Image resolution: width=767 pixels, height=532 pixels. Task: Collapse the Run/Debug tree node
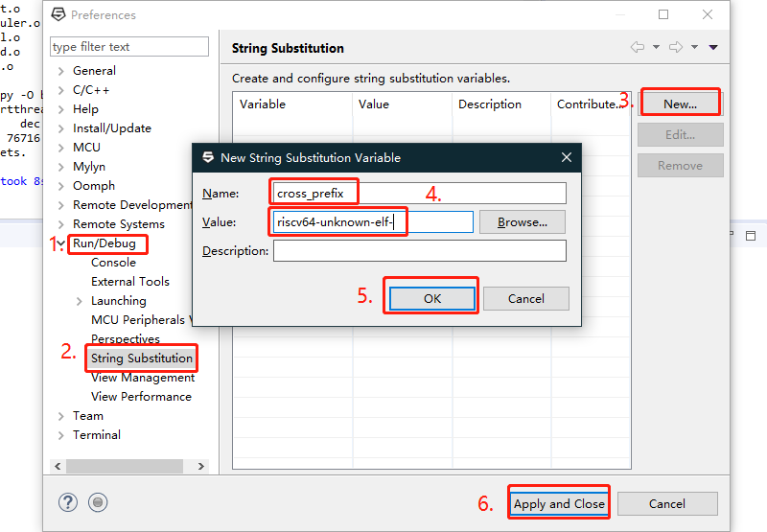[61, 243]
